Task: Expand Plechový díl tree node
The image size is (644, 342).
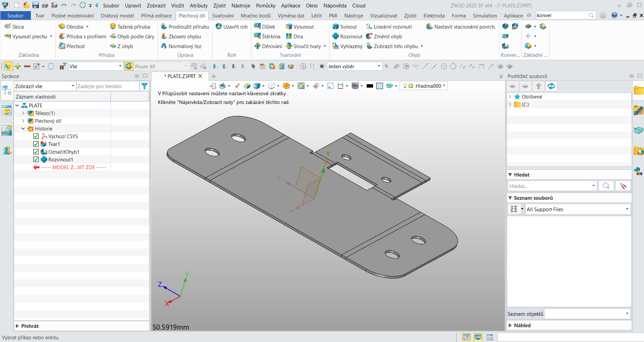Action: (23, 121)
